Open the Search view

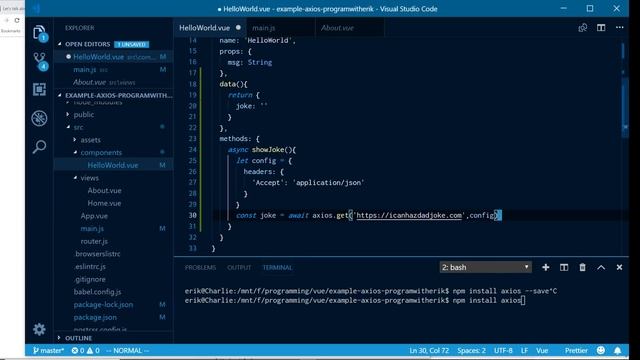39,147
